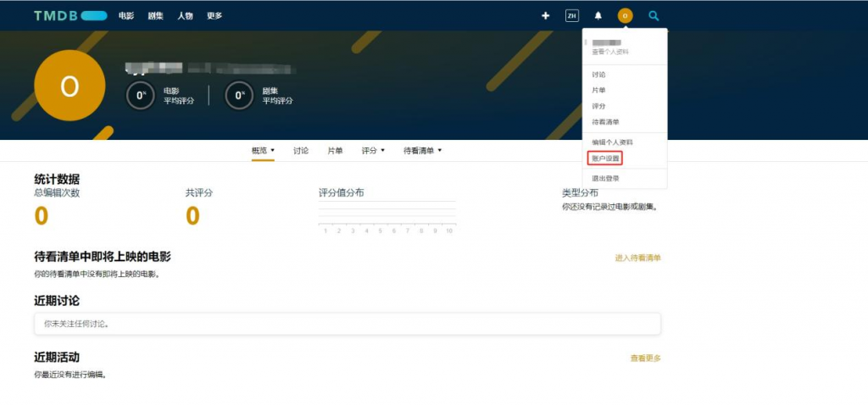Click the 待看清单中即将上映的电影 heading
868x406 pixels.
coord(103,257)
